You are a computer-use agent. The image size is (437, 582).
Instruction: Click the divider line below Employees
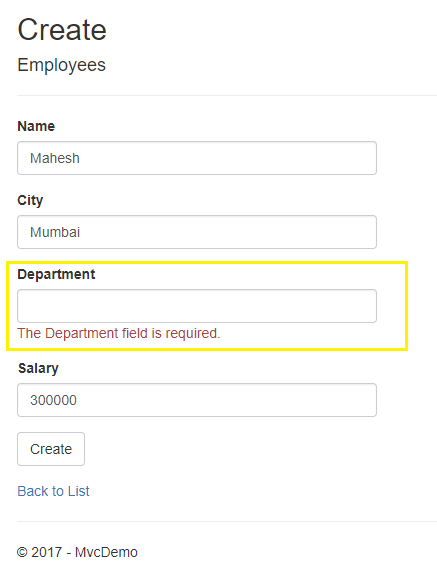(x=227, y=95)
